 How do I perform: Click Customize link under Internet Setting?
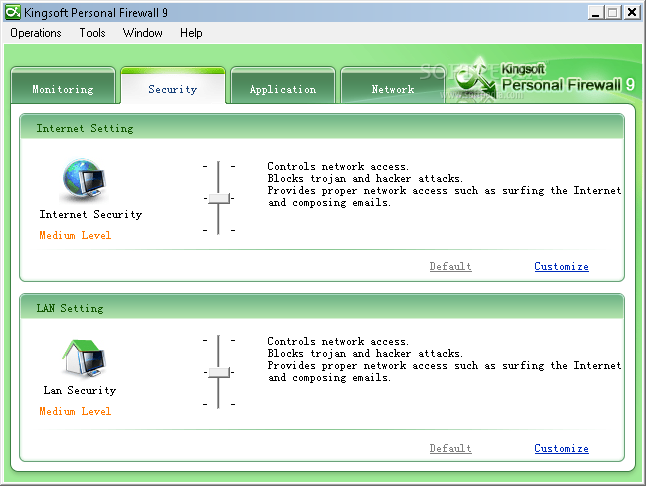click(562, 266)
